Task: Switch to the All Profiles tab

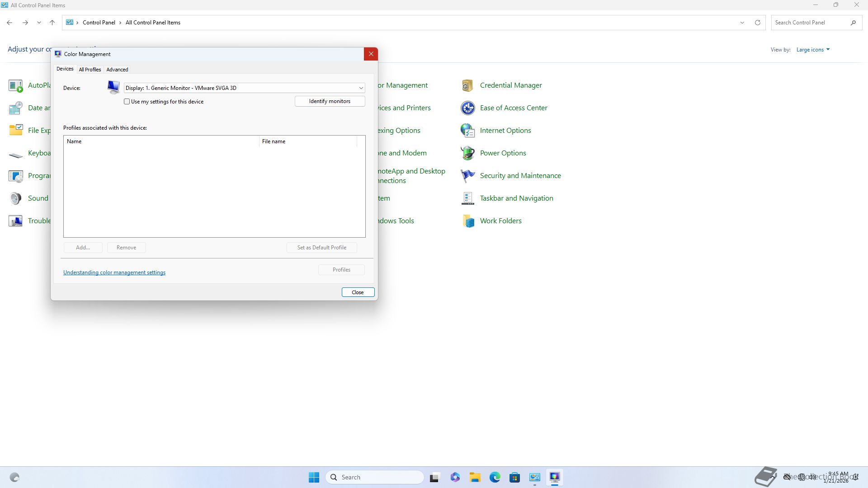Action: click(x=90, y=70)
